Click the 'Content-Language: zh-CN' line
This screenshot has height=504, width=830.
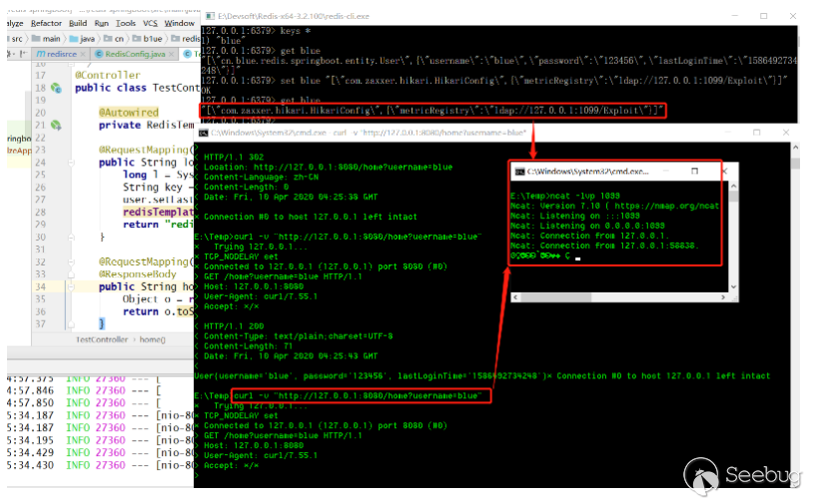[257, 178]
